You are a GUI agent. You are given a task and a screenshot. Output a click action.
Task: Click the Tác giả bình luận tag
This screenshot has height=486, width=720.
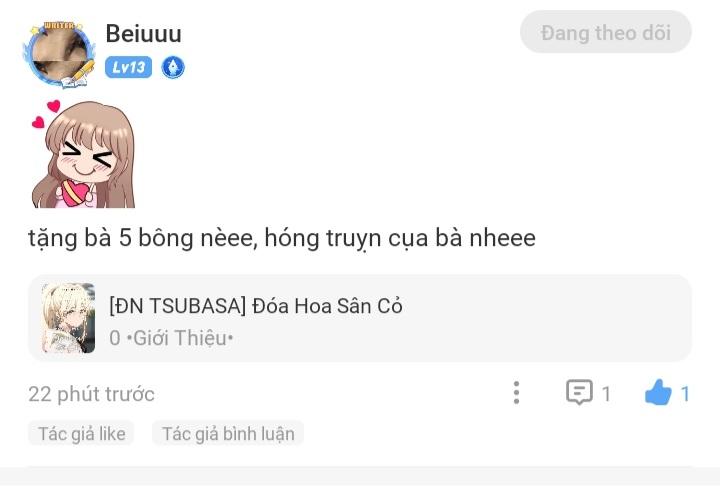pos(228,433)
